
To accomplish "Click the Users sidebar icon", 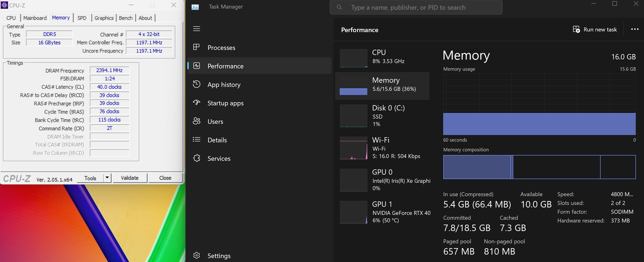I will (x=197, y=121).
